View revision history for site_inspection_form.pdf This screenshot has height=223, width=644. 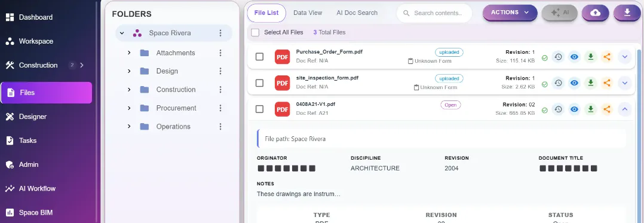click(x=558, y=83)
